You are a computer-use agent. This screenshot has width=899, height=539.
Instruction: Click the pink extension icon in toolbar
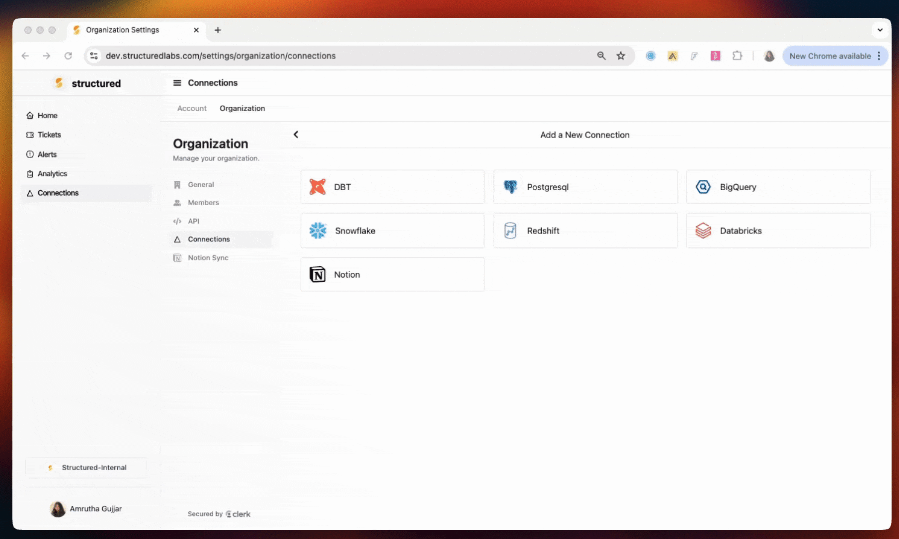point(716,56)
